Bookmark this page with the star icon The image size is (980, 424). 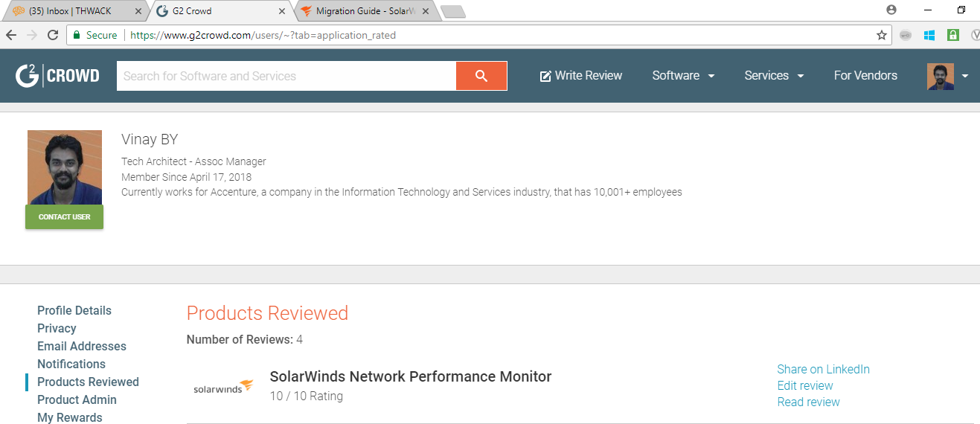coord(882,35)
